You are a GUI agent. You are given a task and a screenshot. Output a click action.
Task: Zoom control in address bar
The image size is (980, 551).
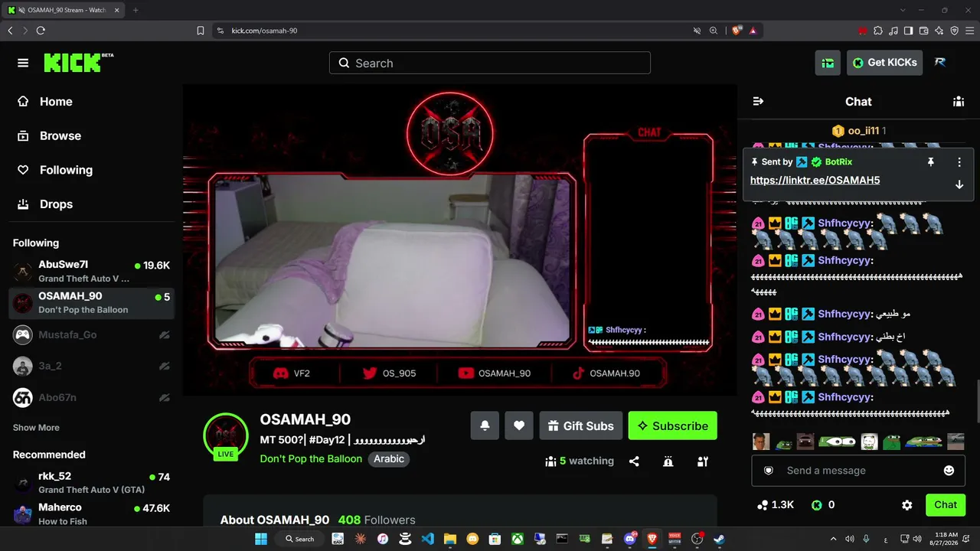(714, 31)
